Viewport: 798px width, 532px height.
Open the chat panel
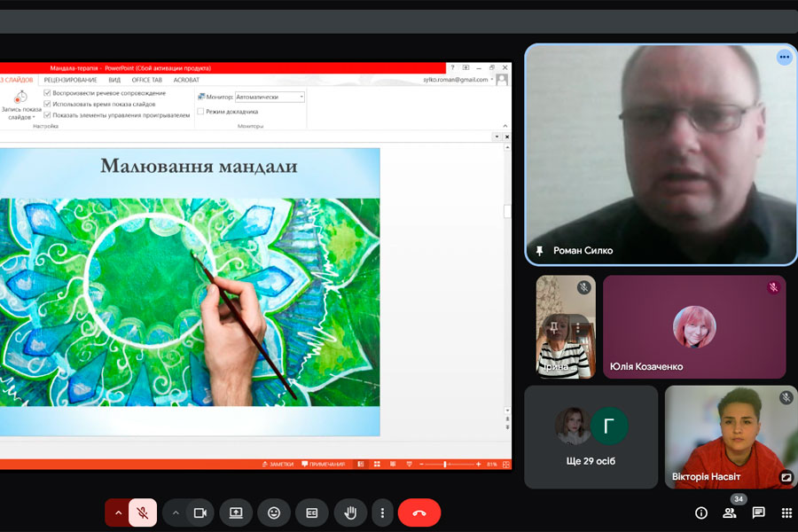pos(758,512)
